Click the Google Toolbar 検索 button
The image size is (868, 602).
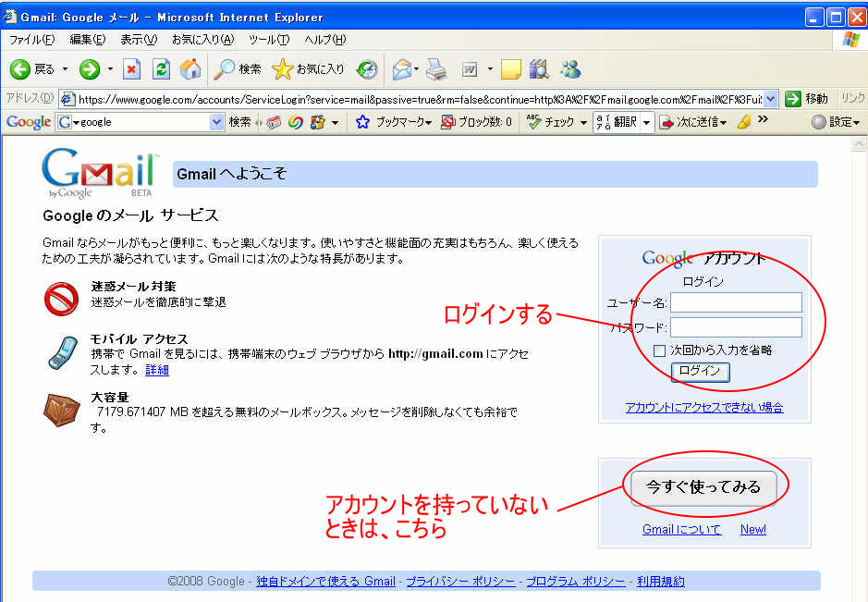pos(239,122)
